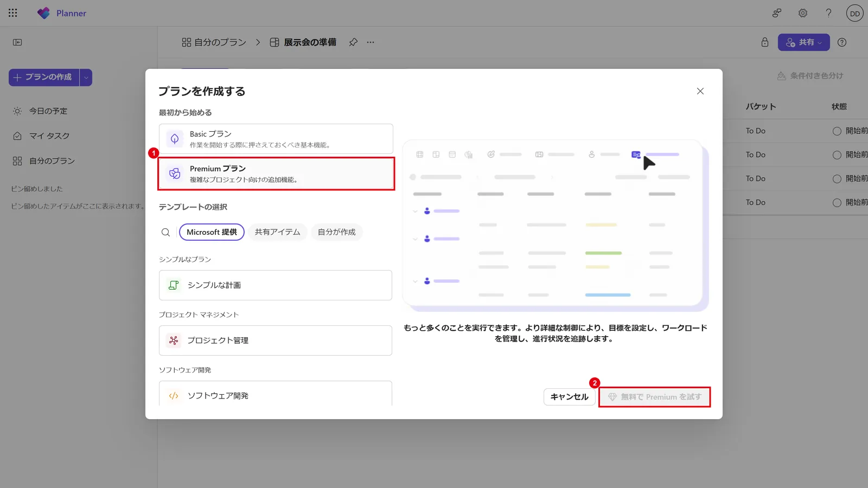Open more options ellipsis next to plan title
Screen dimensions: 868x488
coord(371,42)
